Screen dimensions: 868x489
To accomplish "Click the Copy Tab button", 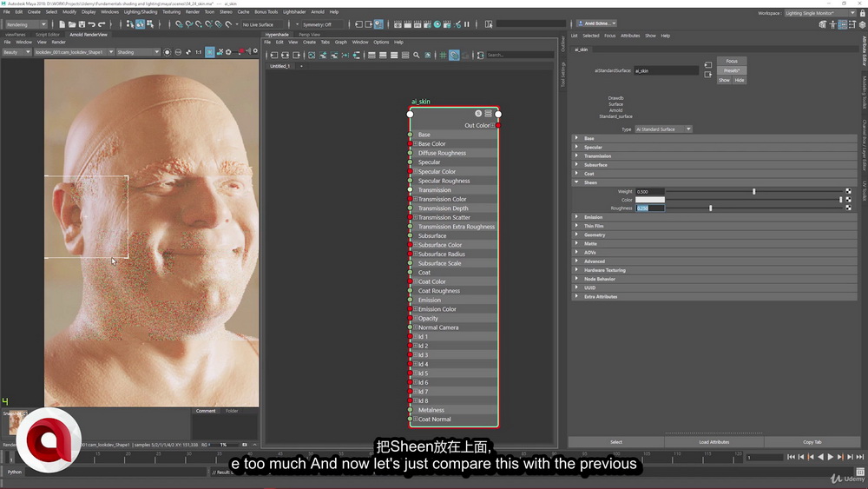I will [x=812, y=442].
